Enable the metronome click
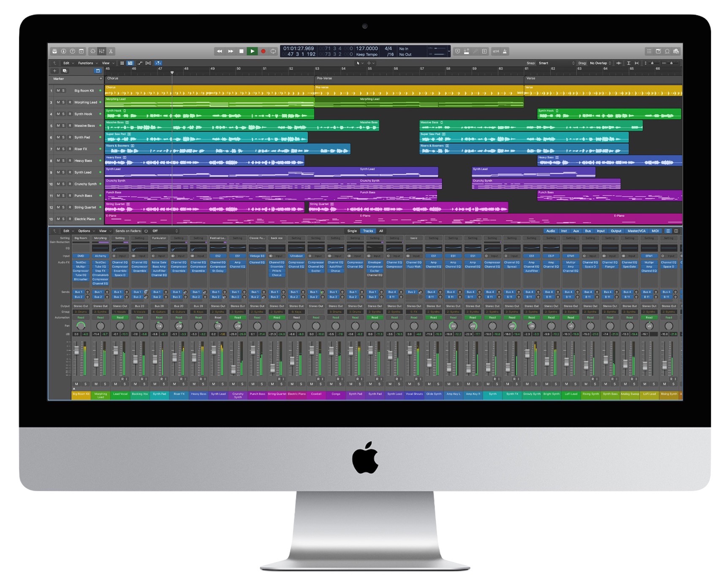 click(x=505, y=51)
